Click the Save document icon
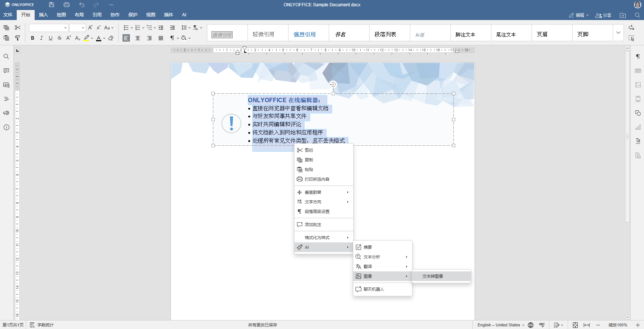This screenshot has width=644, height=329. 51,5
